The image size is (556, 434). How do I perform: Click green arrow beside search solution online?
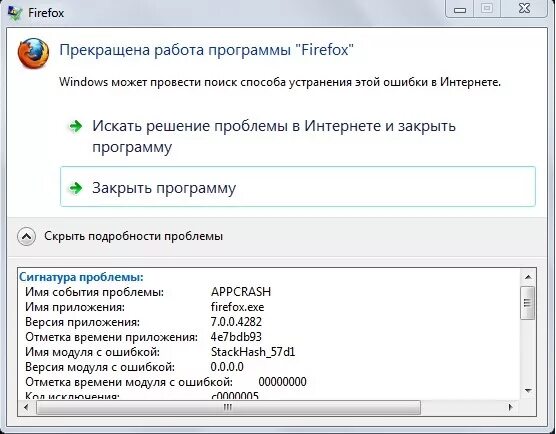pos(76,126)
